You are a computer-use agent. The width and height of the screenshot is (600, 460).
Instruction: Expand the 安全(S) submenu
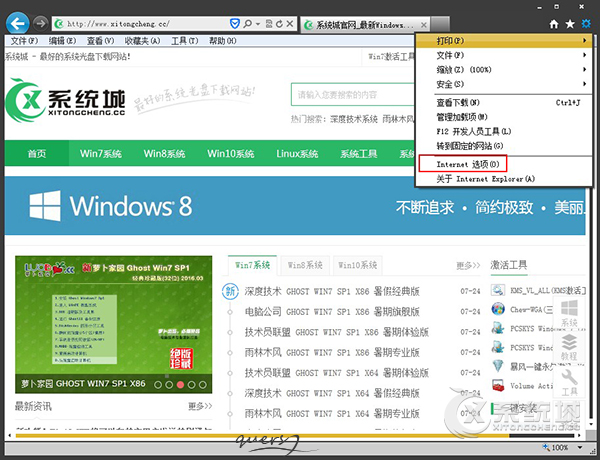[x=504, y=84]
